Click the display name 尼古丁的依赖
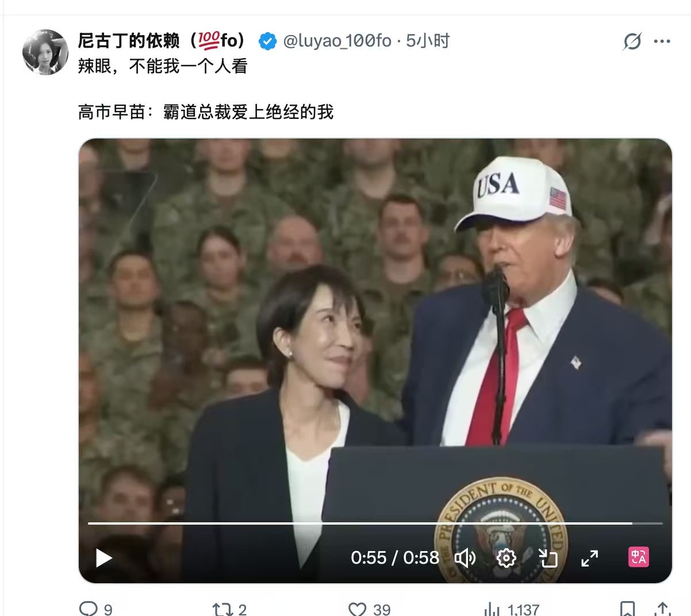 click(x=129, y=41)
